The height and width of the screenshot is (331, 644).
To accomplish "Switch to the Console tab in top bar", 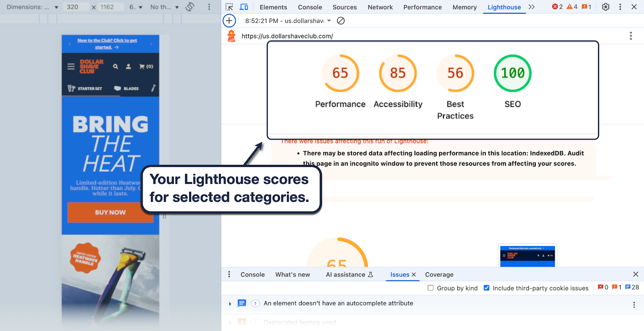I will tap(310, 7).
